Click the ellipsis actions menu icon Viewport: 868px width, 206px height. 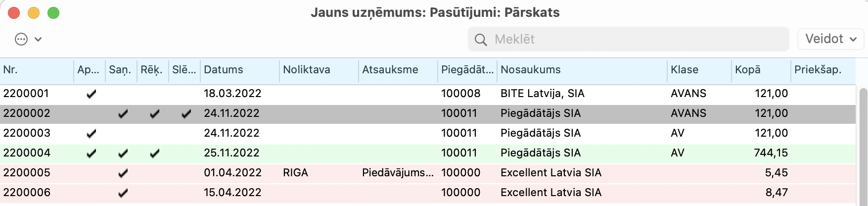(x=21, y=39)
